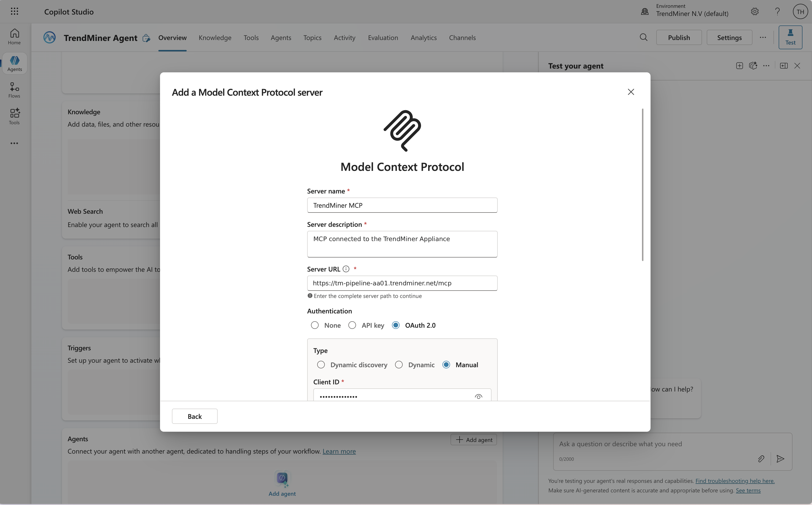Click the TrendMiner Agent logo icon
This screenshot has width=812, height=505.
tap(50, 37)
